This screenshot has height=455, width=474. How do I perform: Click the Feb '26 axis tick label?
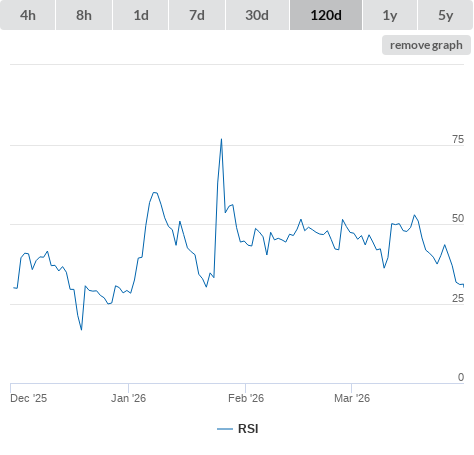(x=246, y=398)
